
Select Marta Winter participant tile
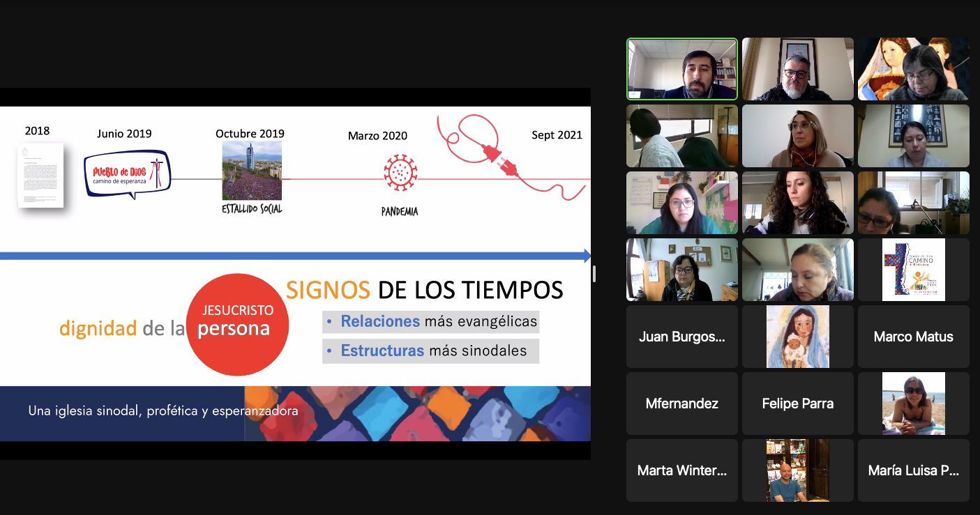(681, 470)
